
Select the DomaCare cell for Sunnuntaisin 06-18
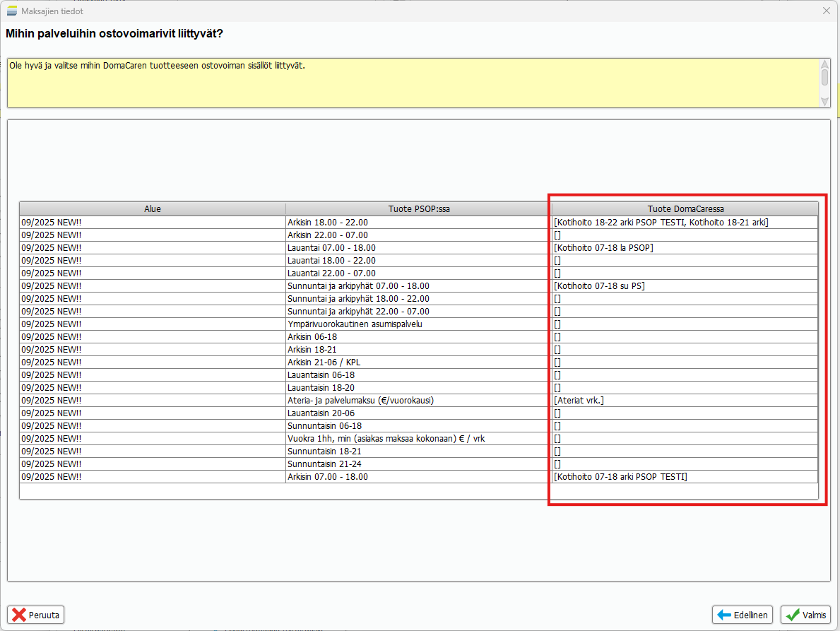[x=685, y=426]
